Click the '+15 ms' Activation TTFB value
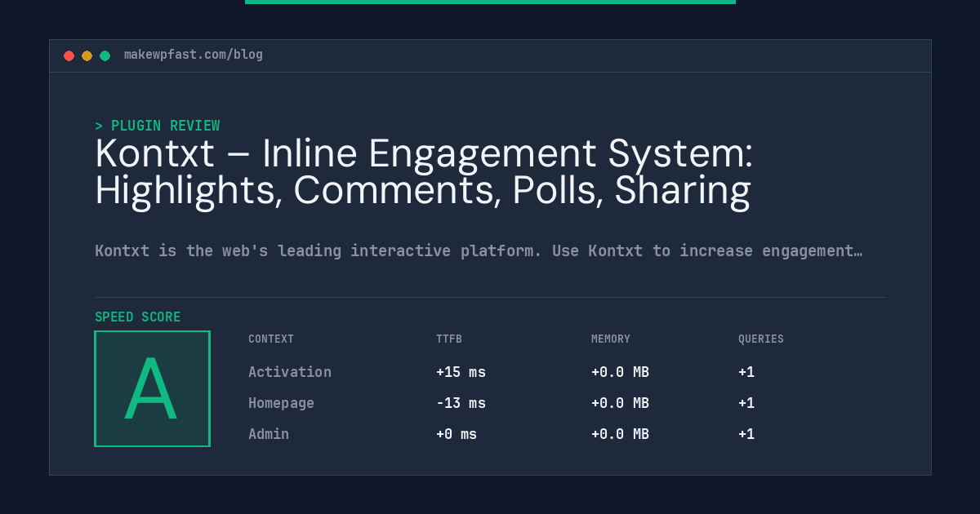 click(461, 372)
